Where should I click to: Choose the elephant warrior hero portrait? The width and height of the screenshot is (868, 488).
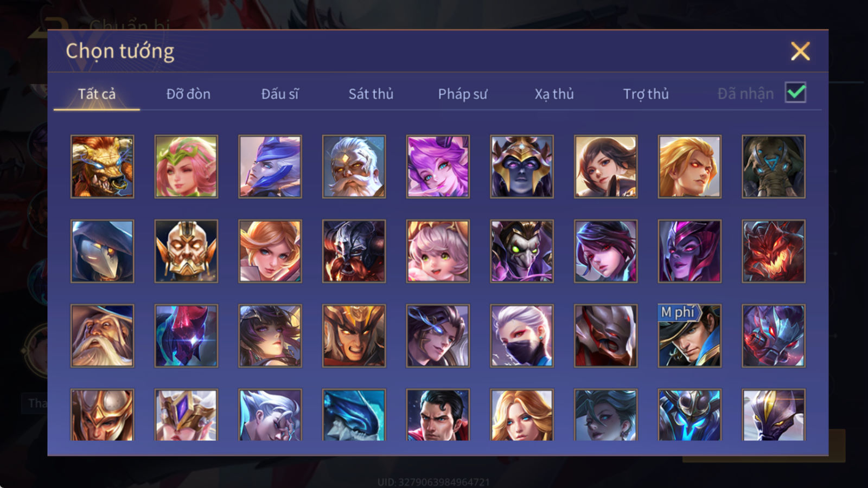click(x=774, y=166)
